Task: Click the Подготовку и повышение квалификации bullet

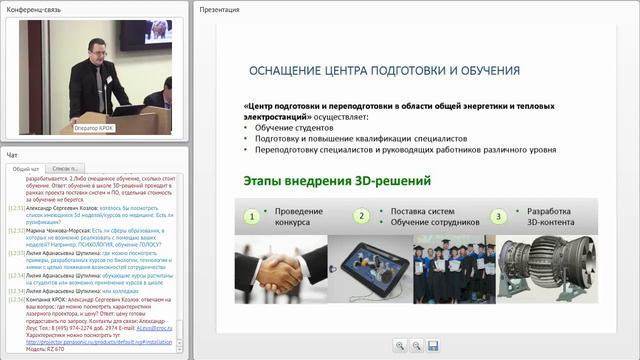Action: 361,139
